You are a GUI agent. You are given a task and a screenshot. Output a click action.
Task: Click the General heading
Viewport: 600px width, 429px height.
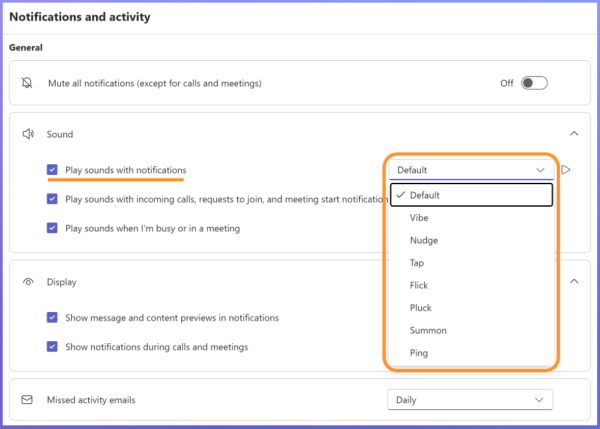(26, 47)
